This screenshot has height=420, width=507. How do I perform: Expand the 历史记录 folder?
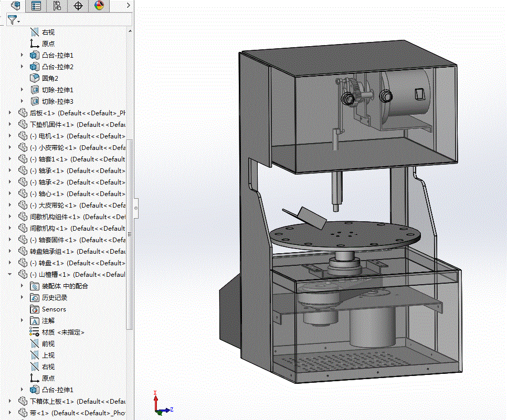click(x=22, y=297)
